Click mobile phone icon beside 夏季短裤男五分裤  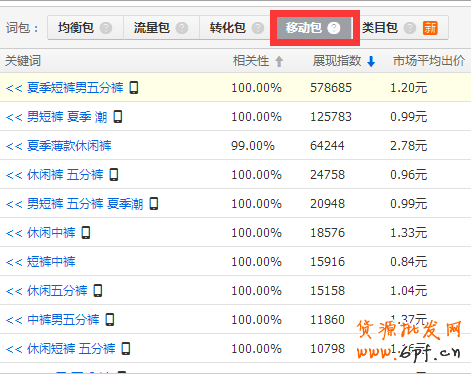click(134, 88)
